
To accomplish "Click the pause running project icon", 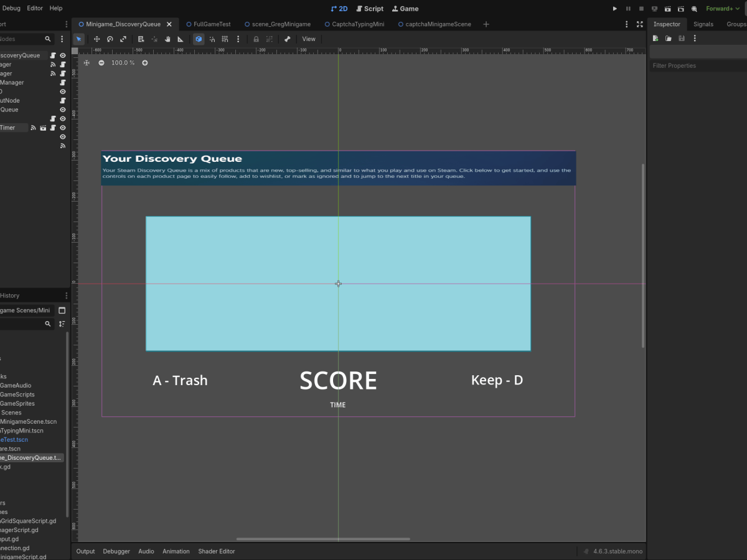I will coord(628,9).
